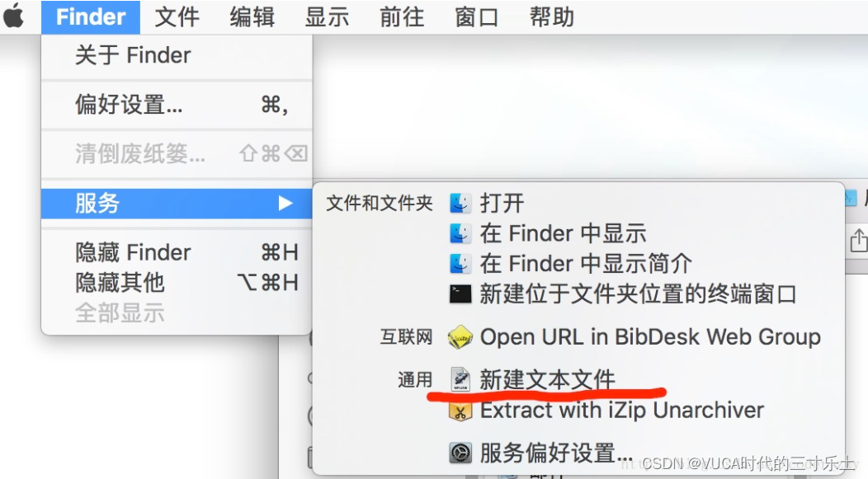The width and height of the screenshot is (868, 479).
Task: Open the 前往 menu
Action: [402, 17]
